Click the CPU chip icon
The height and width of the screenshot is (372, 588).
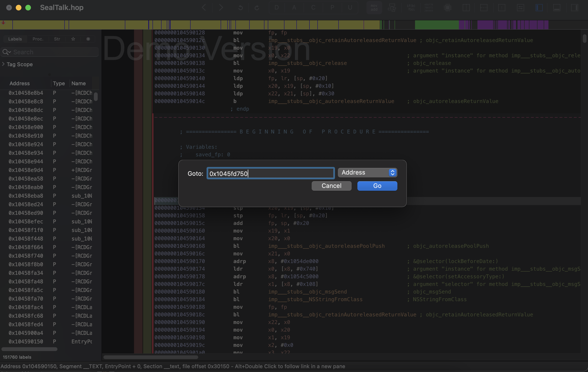(x=447, y=8)
